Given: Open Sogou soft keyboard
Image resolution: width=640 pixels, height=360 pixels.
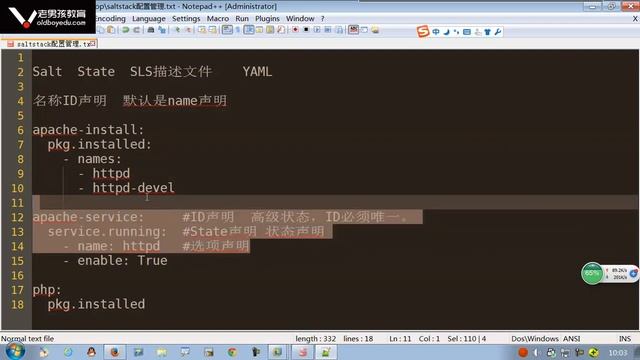Looking at the screenshot, I should (467, 32).
